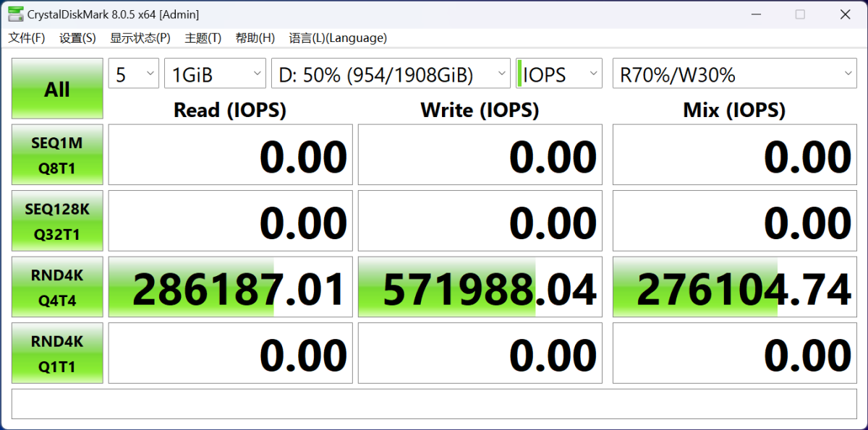Change the IOPS unit dropdown
The height and width of the screenshot is (430, 868).
tap(559, 74)
